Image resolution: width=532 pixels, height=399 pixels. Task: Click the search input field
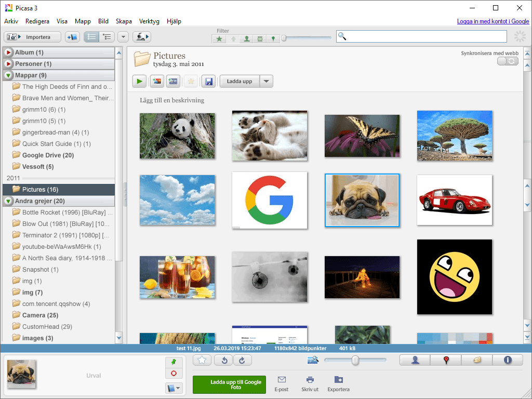coord(421,37)
